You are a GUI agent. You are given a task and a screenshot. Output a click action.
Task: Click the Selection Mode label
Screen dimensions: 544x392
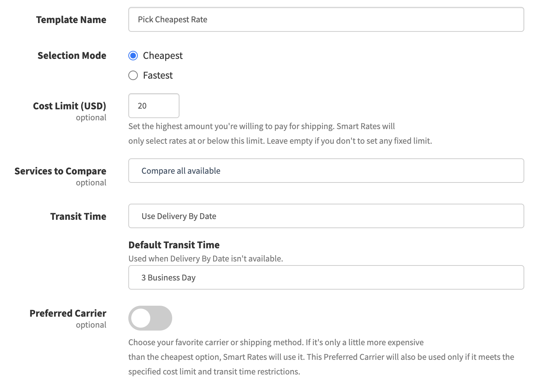[72, 56]
